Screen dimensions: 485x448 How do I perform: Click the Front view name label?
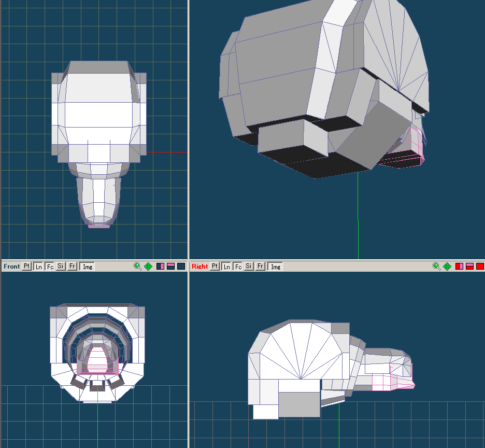pos(11,267)
